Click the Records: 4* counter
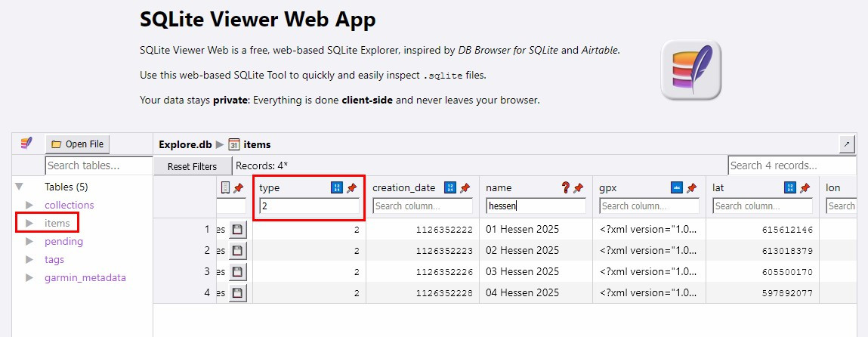Image resolution: width=868 pixels, height=337 pixels. 262,165
